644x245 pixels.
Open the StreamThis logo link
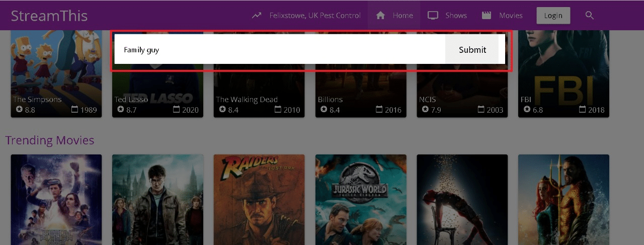[x=49, y=16]
